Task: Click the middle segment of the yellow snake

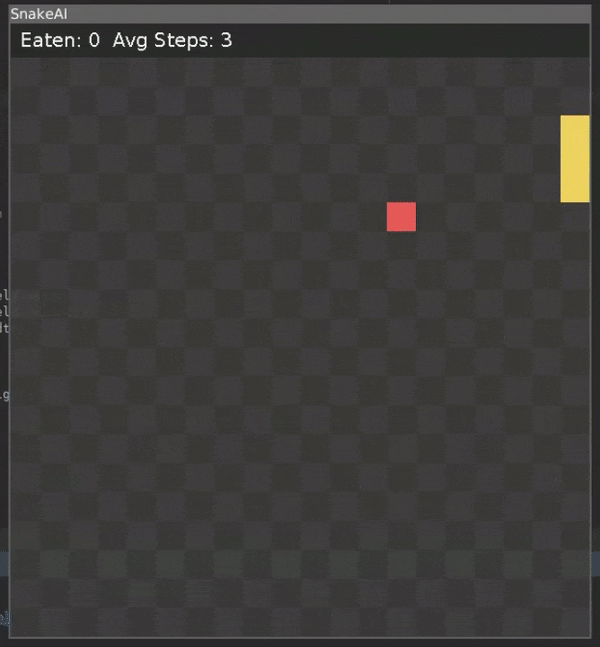Action: click(x=575, y=159)
